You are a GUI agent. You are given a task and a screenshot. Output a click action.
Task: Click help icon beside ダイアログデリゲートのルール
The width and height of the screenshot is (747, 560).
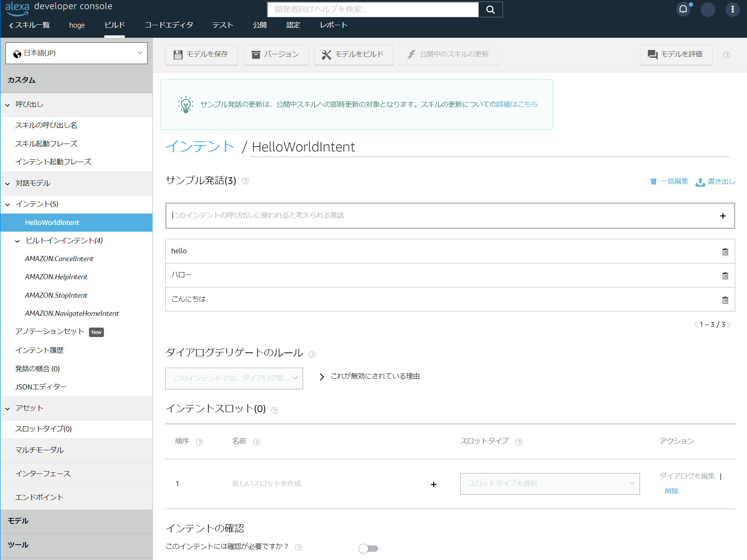(312, 354)
